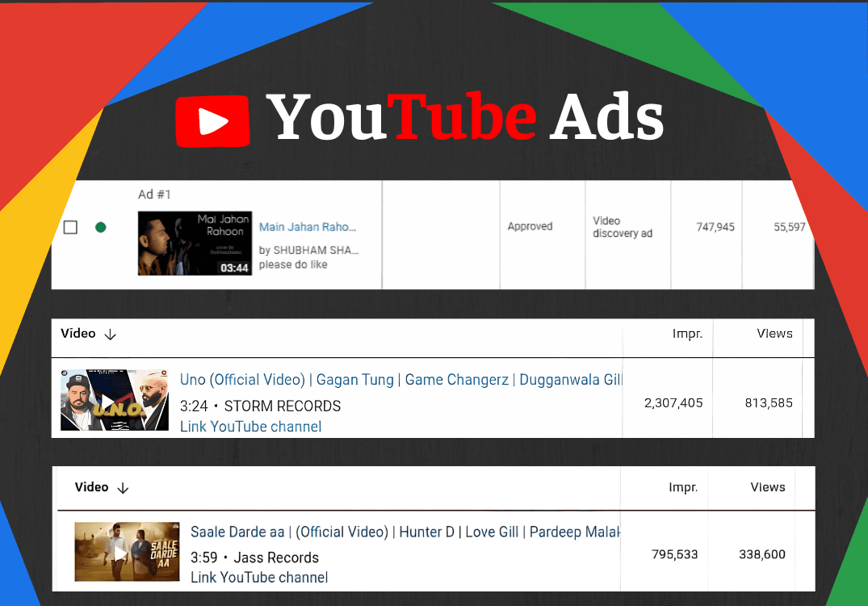Open the Main Jahan Raho video link
Image resolution: width=868 pixels, height=606 pixels.
tap(307, 227)
